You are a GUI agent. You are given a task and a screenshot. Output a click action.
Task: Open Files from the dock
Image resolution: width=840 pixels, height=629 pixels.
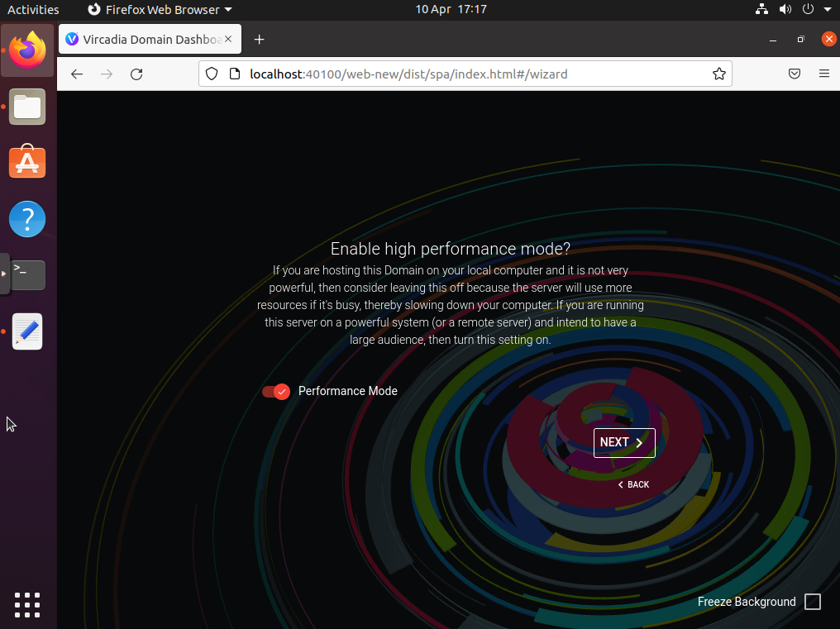27,107
